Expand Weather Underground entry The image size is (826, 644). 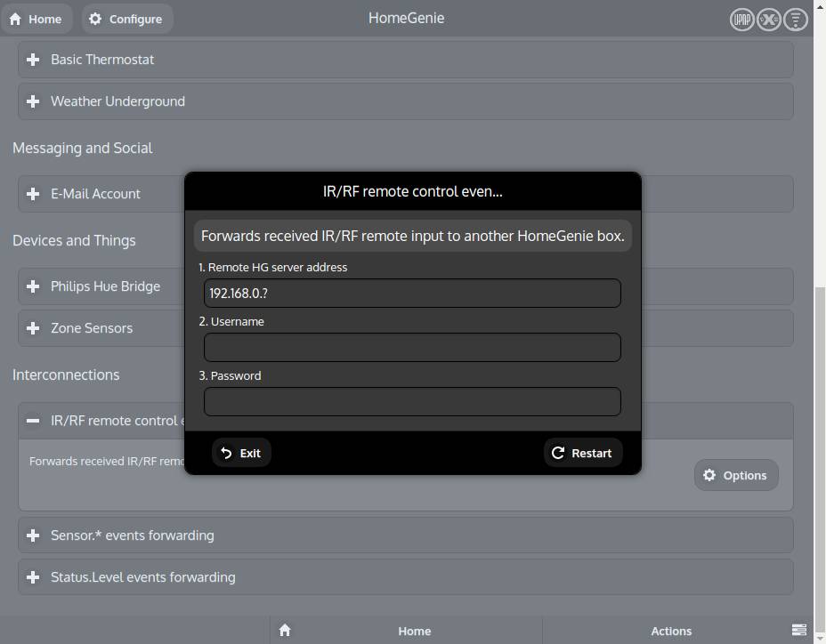click(406, 101)
